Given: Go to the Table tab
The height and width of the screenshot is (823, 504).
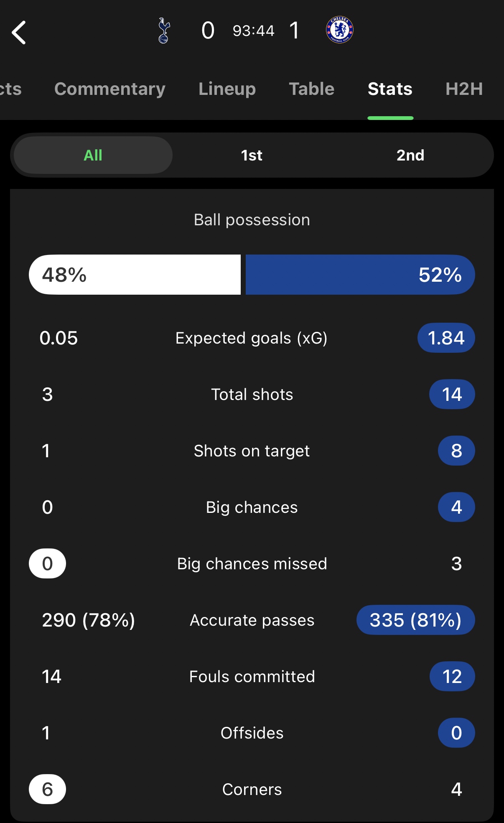Looking at the screenshot, I should 311,89.
